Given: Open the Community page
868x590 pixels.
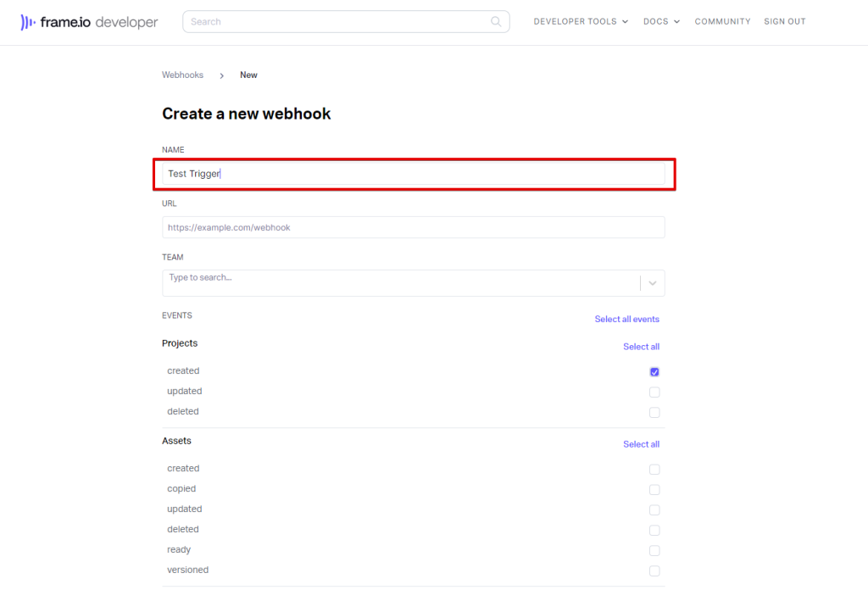Looking at the screenshot, I should [722, 22].
